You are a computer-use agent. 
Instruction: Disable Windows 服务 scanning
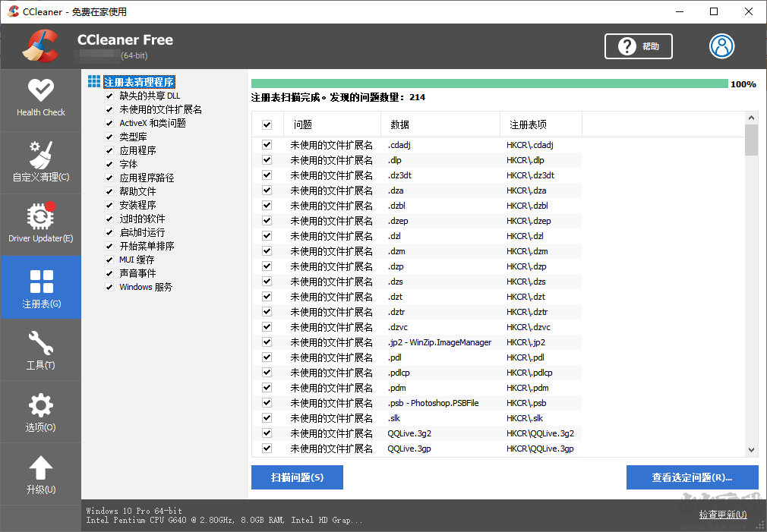(x=109, y=287)
